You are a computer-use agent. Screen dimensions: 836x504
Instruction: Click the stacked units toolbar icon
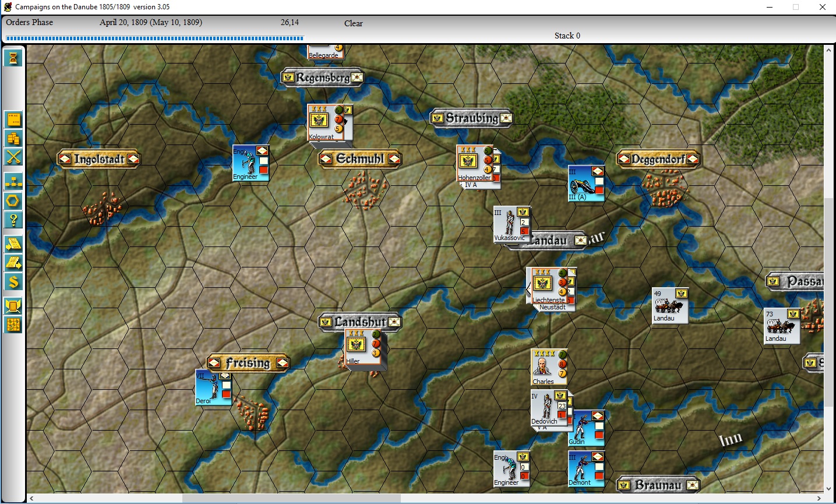pos(13,138)
